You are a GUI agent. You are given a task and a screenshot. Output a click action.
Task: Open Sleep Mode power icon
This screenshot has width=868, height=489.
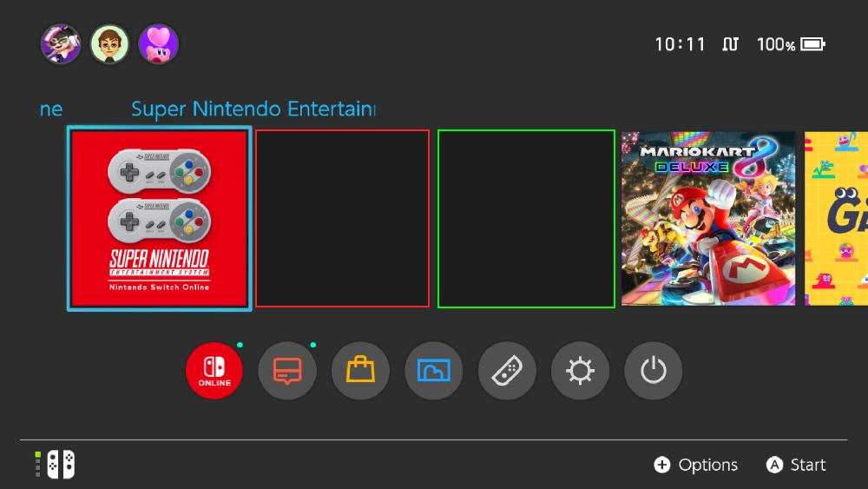pyautogui.click(x=654, y=371)
